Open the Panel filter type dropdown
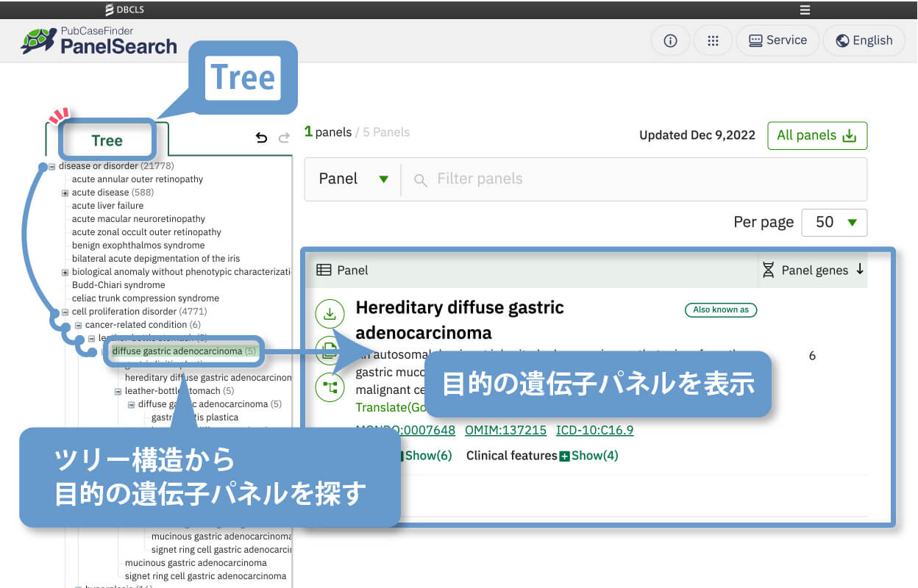Viewport: 918px width, 588px height. 353,179
